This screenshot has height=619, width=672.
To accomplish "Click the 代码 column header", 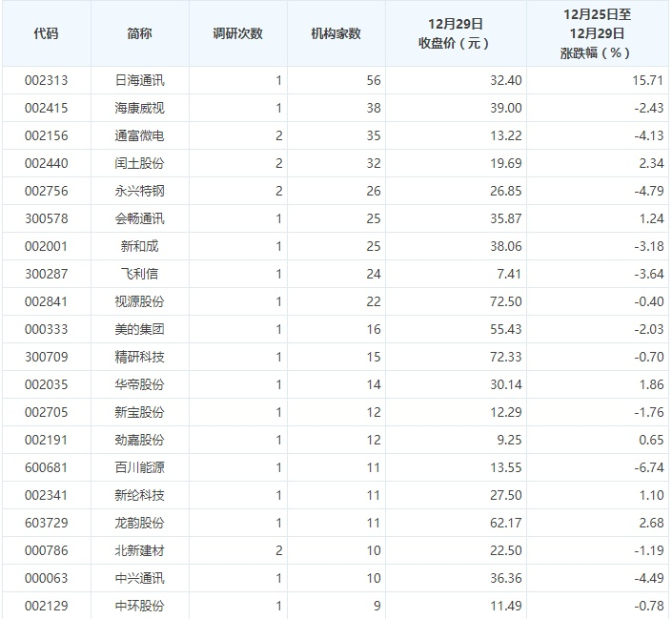I will coord(46,33).
